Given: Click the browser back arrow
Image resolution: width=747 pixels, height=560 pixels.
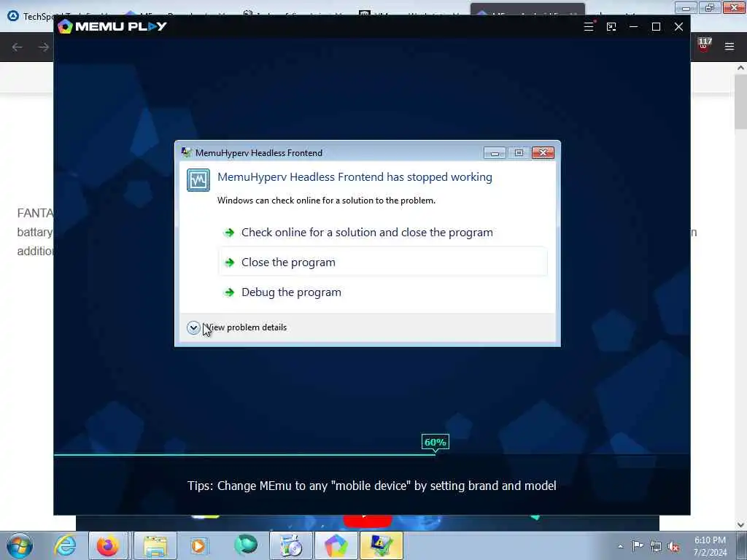Looking at the screenshot, I should pos(18,47).
